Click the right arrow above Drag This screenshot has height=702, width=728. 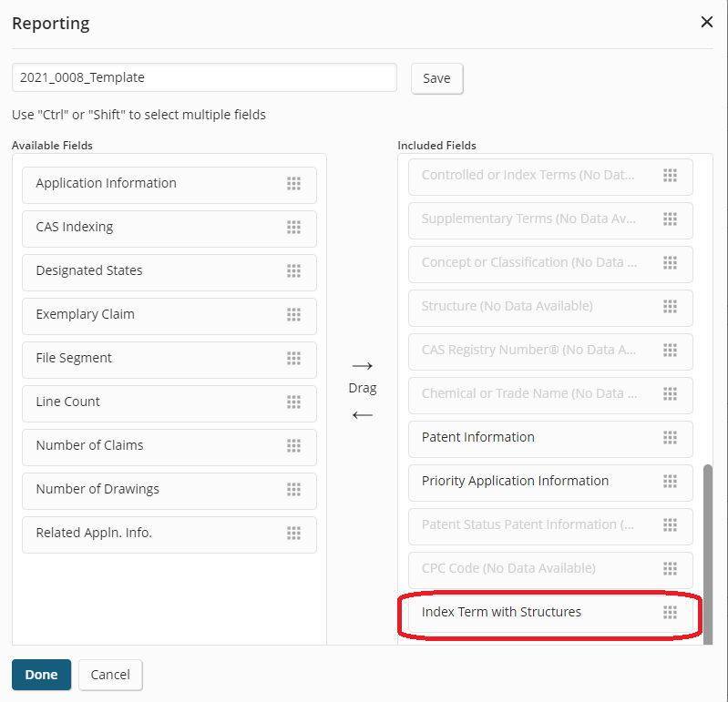tap(362, 366)
